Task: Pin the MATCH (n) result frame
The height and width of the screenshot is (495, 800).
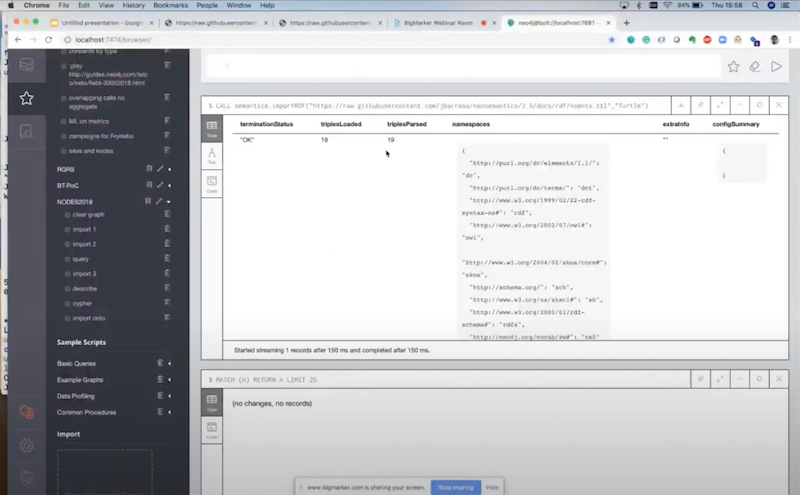Action: (x=701, y=379)
